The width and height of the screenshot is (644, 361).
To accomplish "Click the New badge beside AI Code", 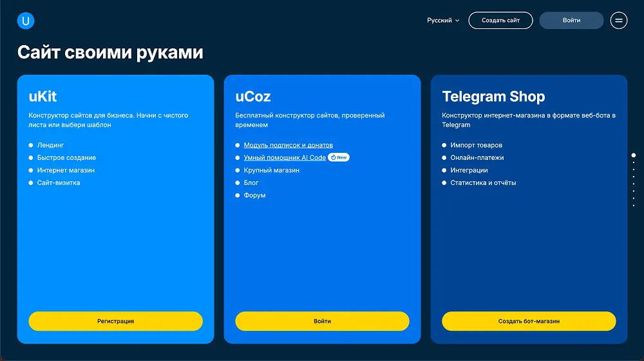I will 339,157.
